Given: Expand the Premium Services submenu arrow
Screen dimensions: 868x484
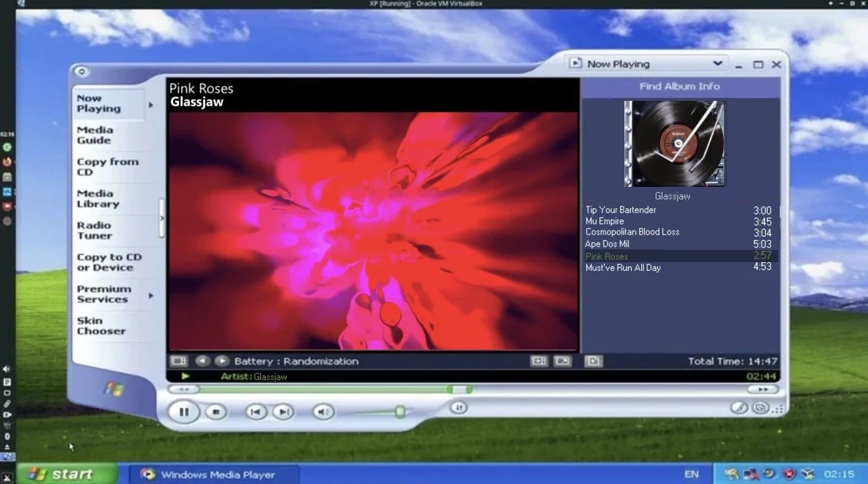Looking at the screenshot, I should coord(151,295).
